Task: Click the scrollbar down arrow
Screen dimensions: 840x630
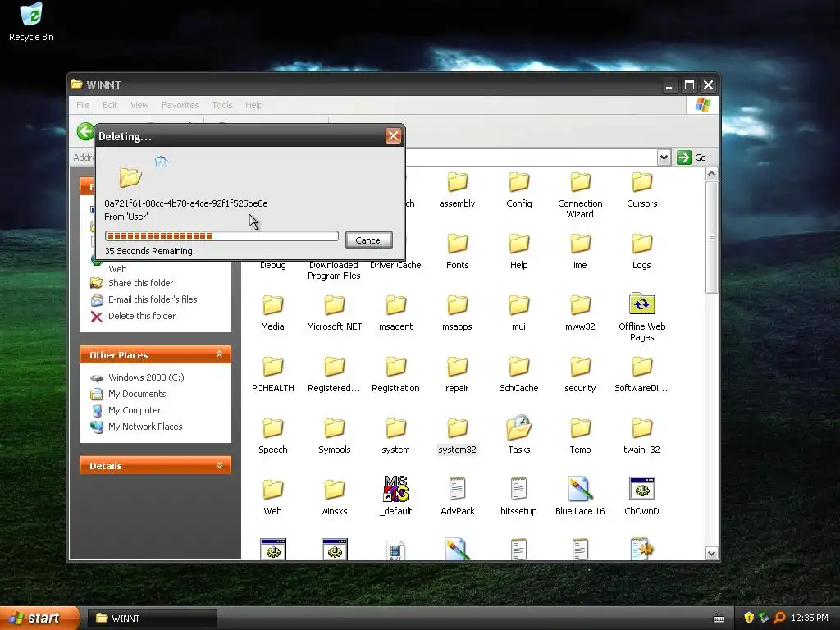Action: click(711, 554)
